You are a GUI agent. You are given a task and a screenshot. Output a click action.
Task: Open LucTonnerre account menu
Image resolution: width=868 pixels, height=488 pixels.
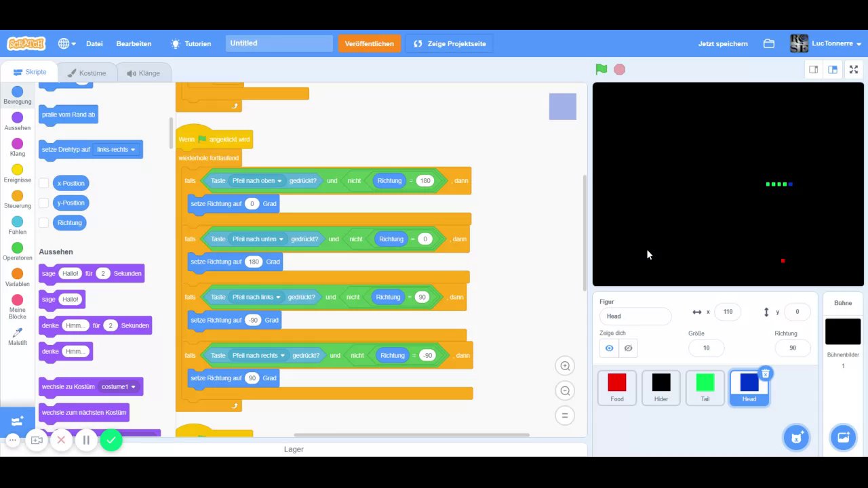click(826, 43)
